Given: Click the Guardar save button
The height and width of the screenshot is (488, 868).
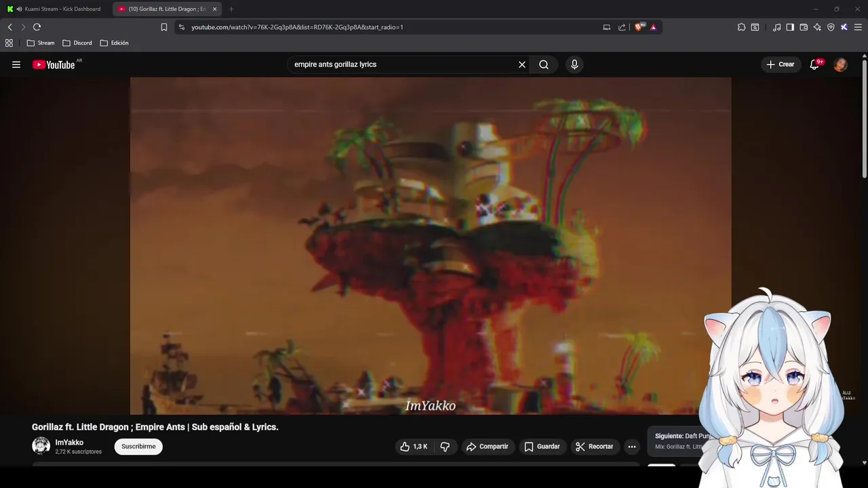Looking at the screenshot, I should pos(542,447).
